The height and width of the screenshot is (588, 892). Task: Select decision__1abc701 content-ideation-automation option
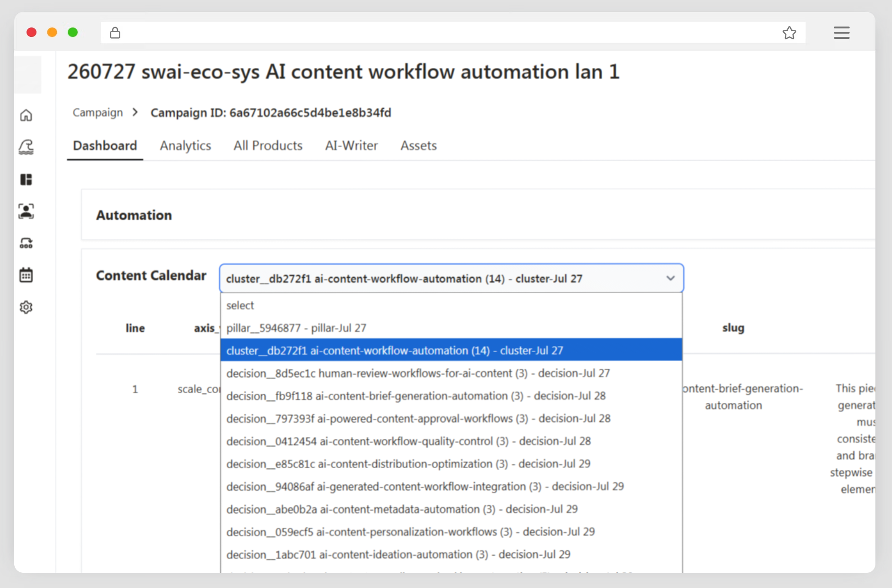pos(451,554)
